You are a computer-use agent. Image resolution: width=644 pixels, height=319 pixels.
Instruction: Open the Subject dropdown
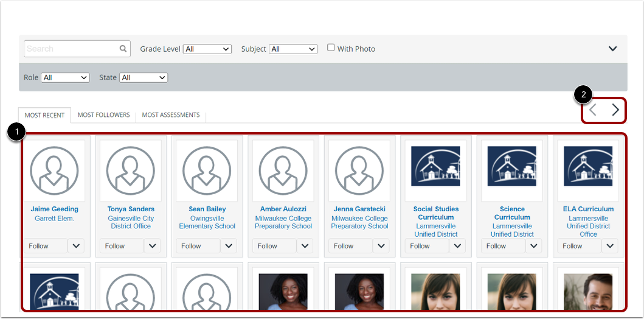[293, 49]
